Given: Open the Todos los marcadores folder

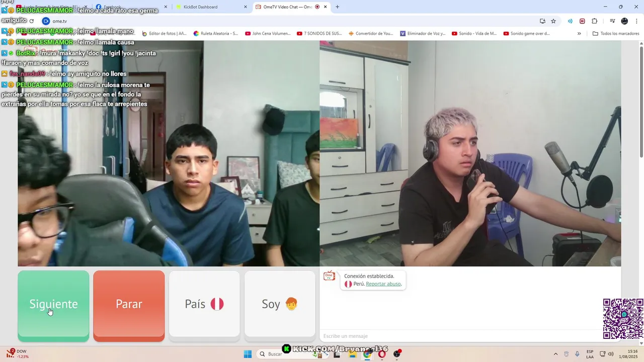Looking at the screenshot, I should coord(616,34).
